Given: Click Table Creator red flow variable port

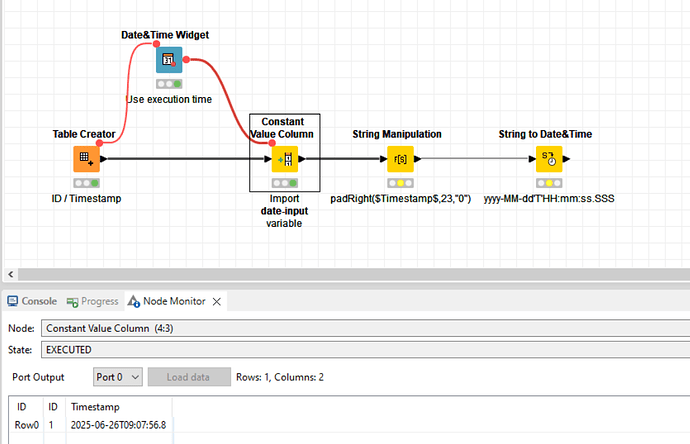Looking at the screenshot, I should 99,143.
